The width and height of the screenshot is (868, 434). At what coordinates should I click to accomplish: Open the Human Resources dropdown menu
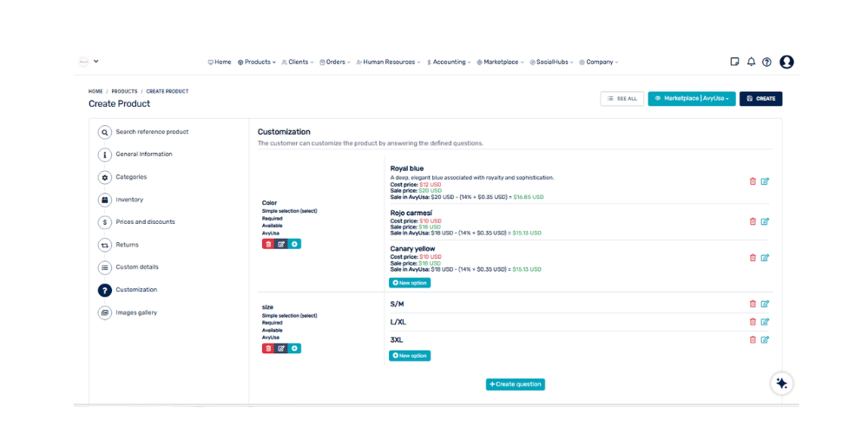click(x=388, y=62)
